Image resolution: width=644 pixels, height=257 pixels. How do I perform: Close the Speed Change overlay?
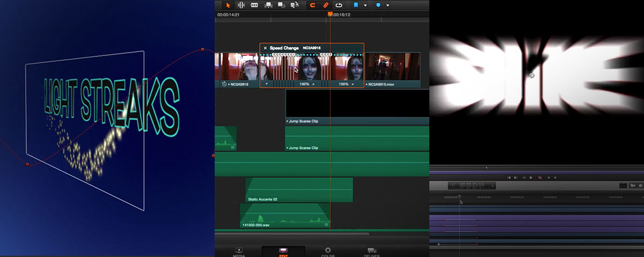point(265,48)
